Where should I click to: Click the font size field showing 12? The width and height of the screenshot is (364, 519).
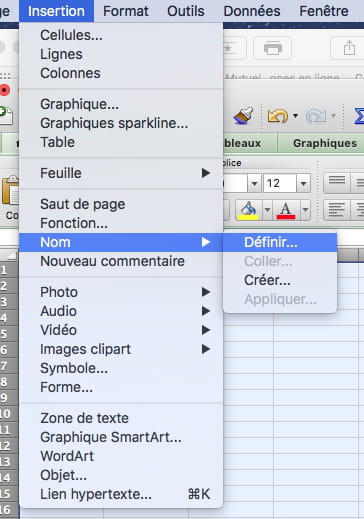point(279,183)
